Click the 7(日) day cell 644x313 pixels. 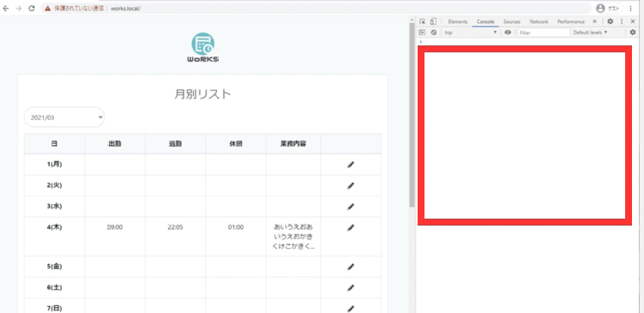click(x=54, y=306)
